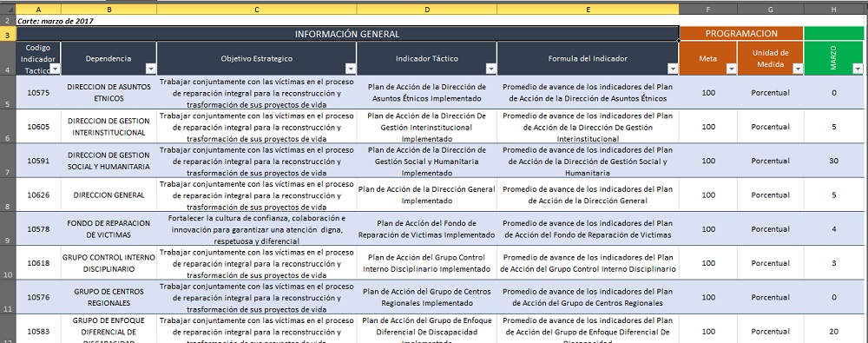Select column F header

[708, 10]
